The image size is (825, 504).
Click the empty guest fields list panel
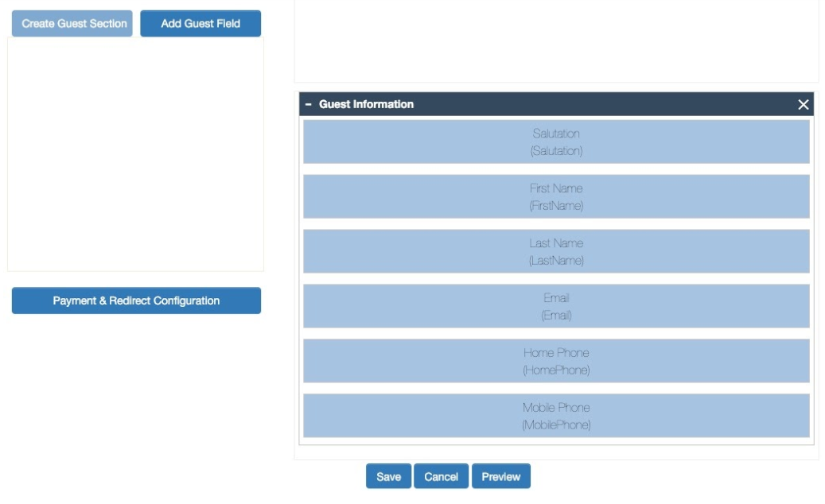(135, 155)
